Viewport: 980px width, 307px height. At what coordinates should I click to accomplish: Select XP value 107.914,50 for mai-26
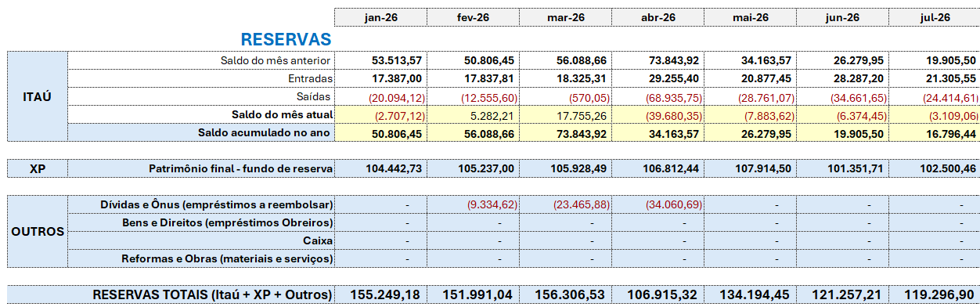[x=750, y=168]
